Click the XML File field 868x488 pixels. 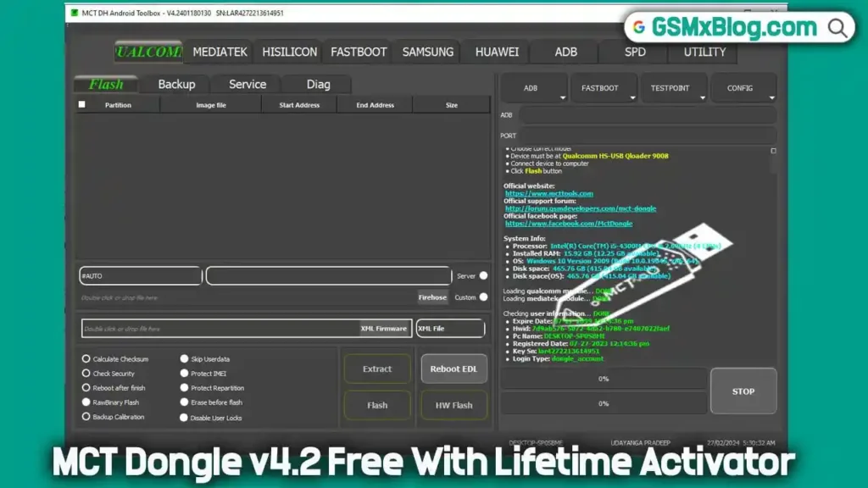[x=451, y=328]
